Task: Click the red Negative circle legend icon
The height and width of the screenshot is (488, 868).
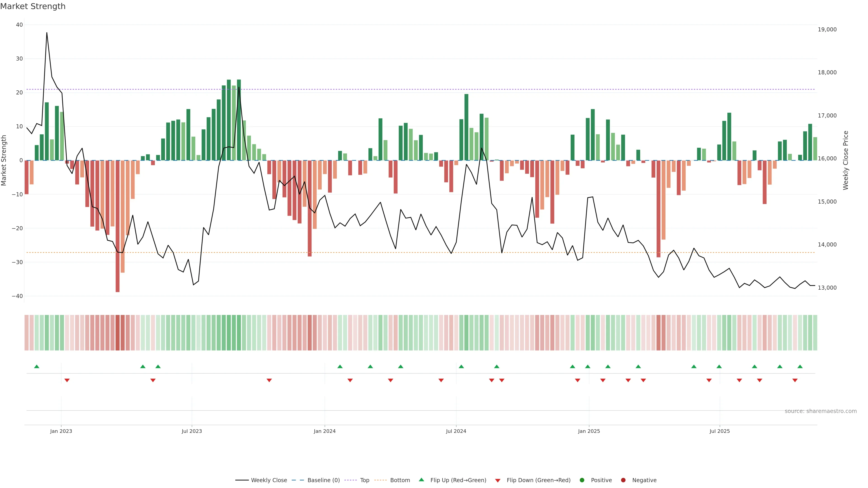Action: pyautogui.click(x=623, y=480)
